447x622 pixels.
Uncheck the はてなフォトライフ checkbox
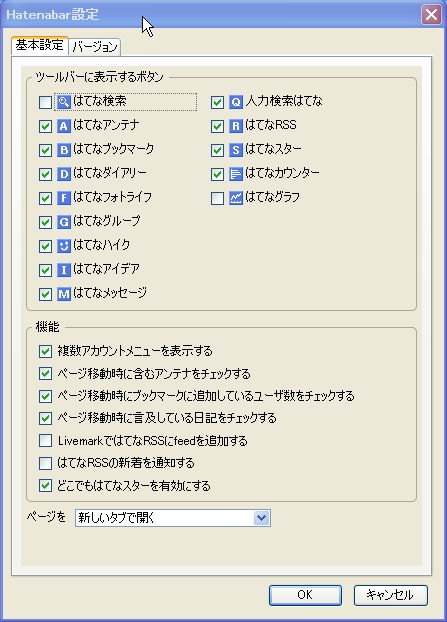tap(45, 198)
